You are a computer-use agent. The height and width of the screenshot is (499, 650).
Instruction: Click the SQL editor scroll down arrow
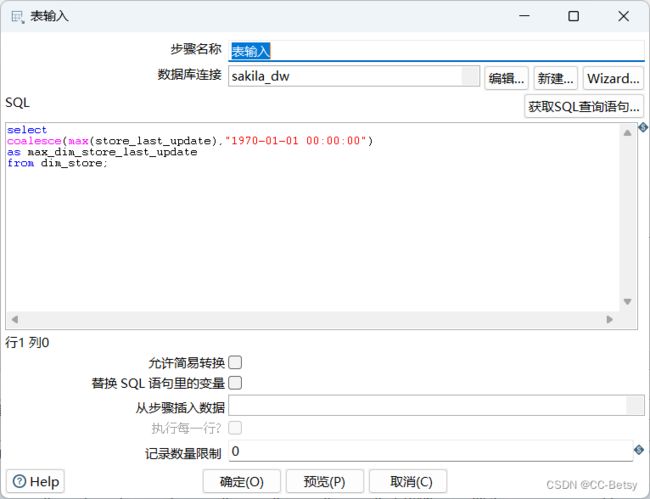[x=628, y=301]
